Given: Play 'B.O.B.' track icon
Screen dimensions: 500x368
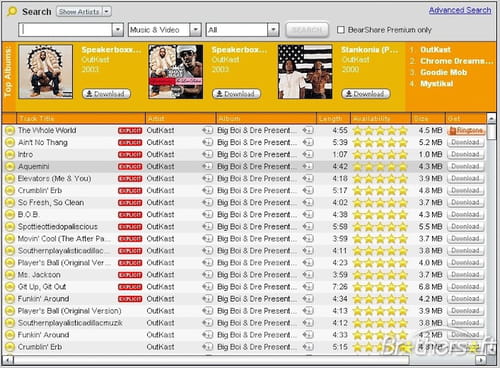Looking at the screenshot, I should click(x=10, y=215).
